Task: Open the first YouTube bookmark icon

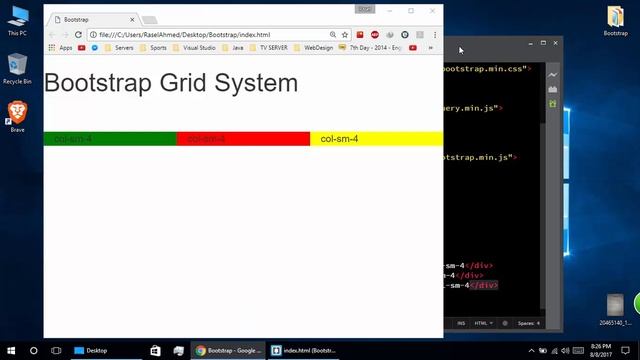Action: pyautogui.click(x=82, y=48)
